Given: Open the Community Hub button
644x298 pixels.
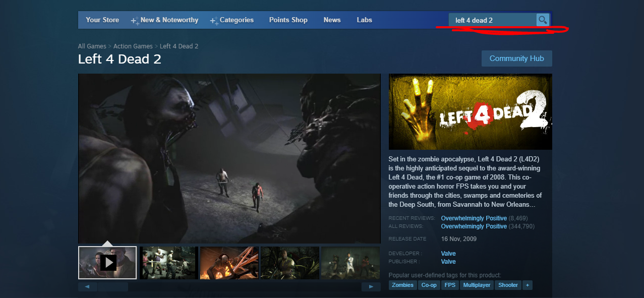Looking at the screenshot, I should [x=516, y=58].
